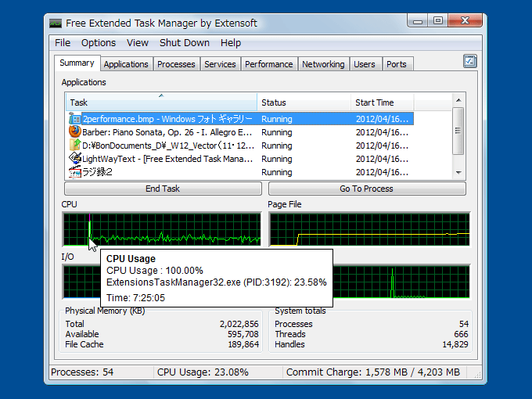The height and width of the screenshot is (399, 532).
Task: Click the task list scroll up arrow
Action: point(458,100)
